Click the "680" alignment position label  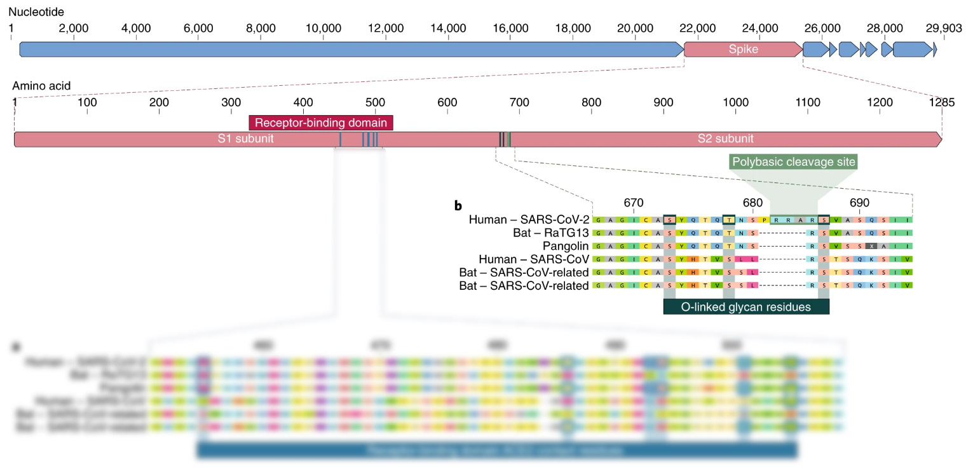(752, 203)
